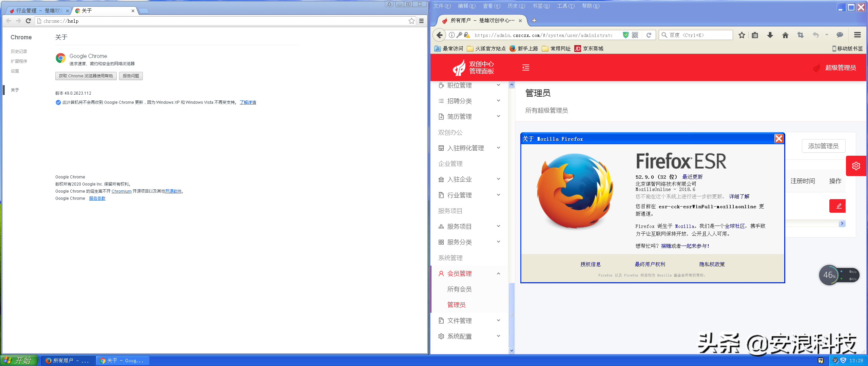Click the sidebar vertical scrollbar down arrow
The image size is (868, 366).
click(512, 351)
